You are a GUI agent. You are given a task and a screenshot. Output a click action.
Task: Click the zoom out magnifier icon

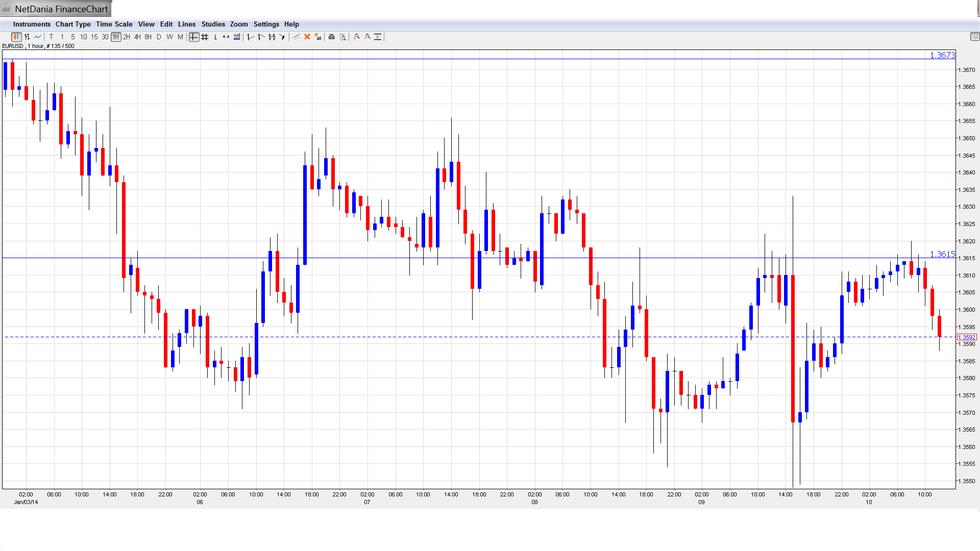click(367, 37)
